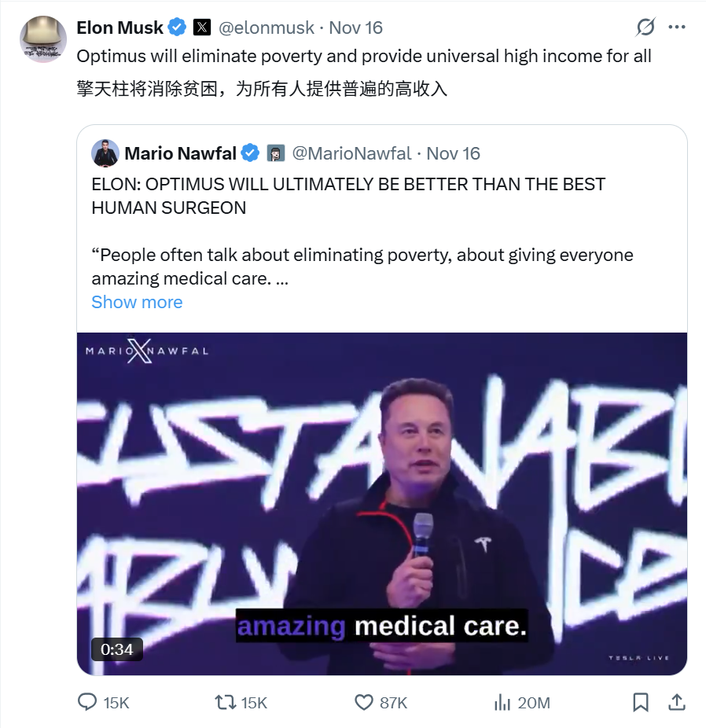Play the 0:34 embedded video
Image resolution: width=706 pixels, height=728 pixels.
[382, 504]
